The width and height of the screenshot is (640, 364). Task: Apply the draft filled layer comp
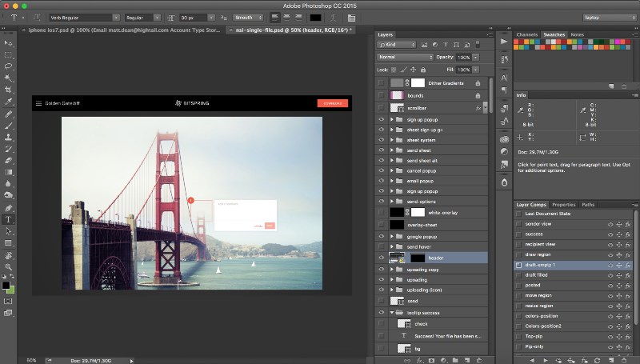coord(518,275)
